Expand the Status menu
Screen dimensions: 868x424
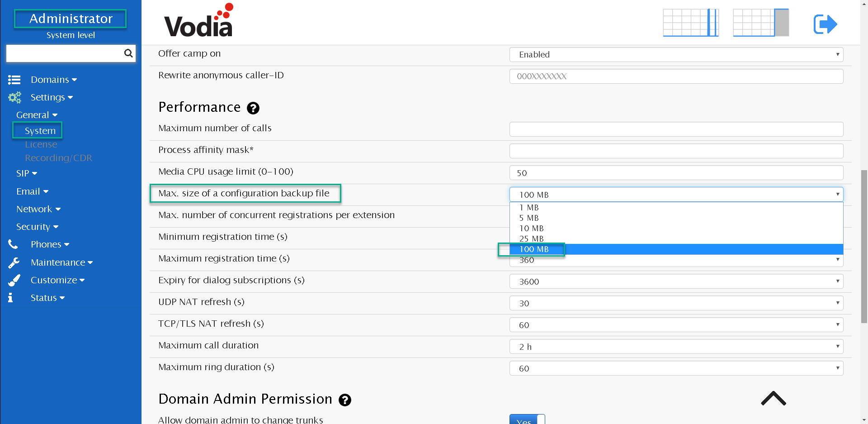click(47, 298)
